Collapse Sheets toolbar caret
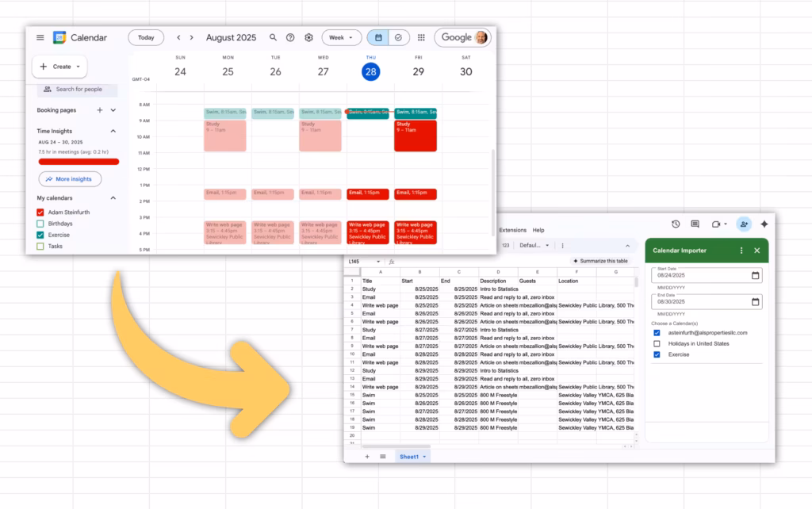This screenshot has width=812, height=509. point(628,246)
